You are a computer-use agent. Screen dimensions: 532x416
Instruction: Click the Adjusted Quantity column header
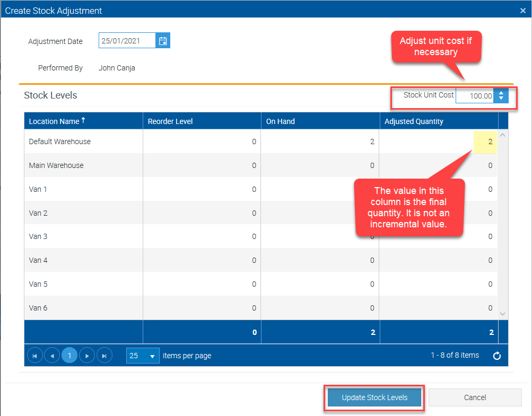[414, 121]
